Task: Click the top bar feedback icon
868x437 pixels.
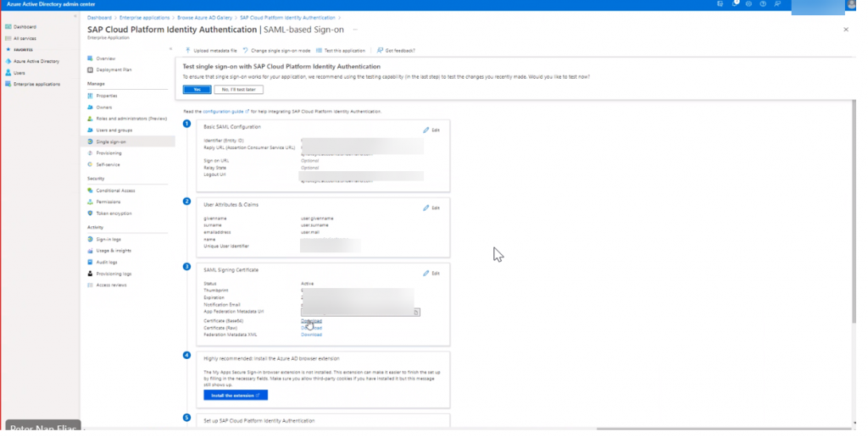Action: [777, 4]
